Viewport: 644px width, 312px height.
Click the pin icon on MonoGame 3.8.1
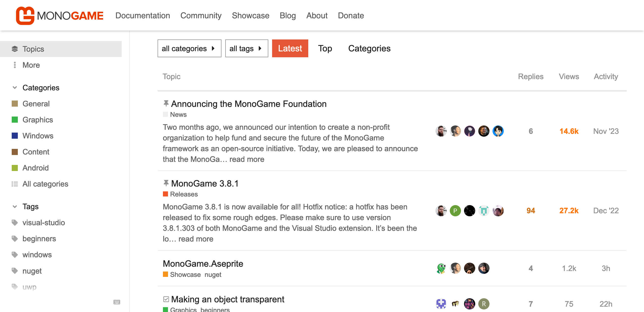166,183
